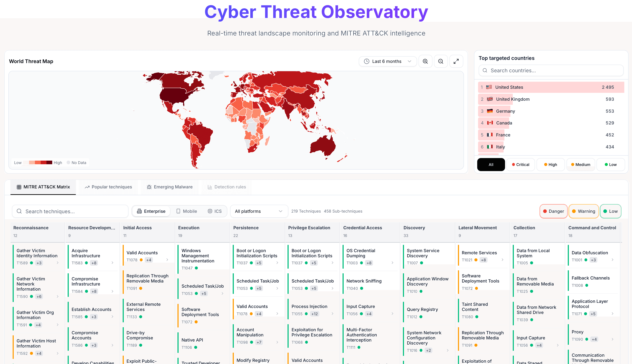
Task: Open Windows Management Instrumentation technique card
Action: (203, 259)
